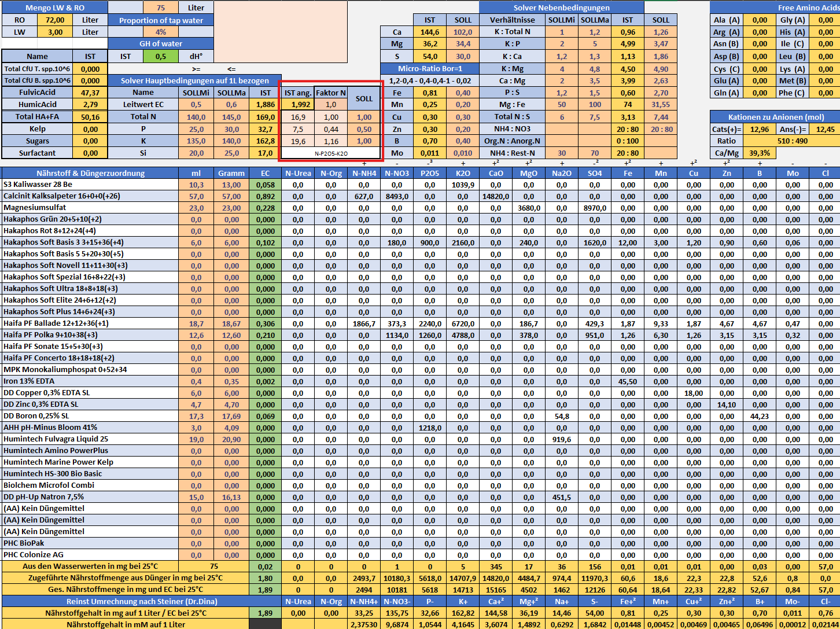Click the K IST value 162,8
This screenshot has width=840, height=629.
pos(266,141)
